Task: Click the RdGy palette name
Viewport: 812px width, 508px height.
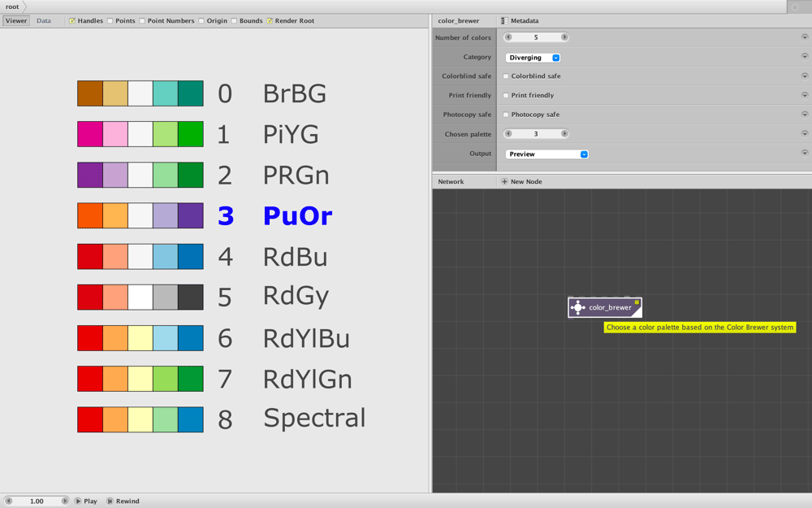Action: [296, 297]
